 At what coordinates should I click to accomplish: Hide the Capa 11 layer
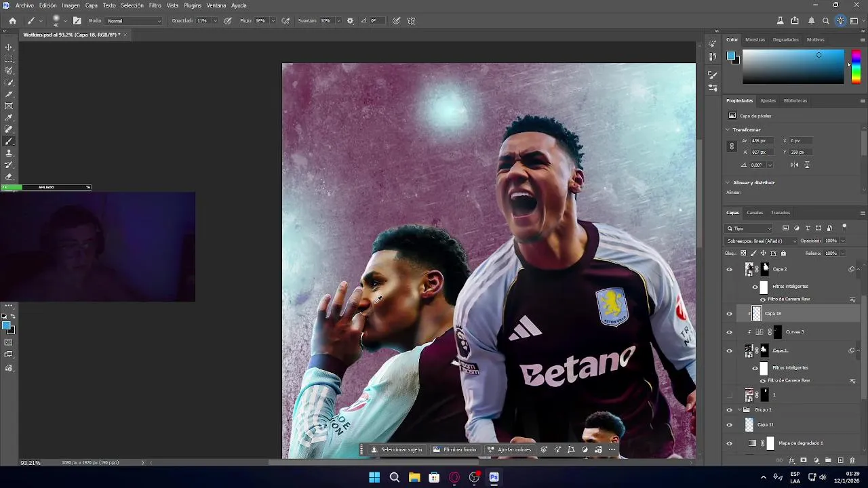point(730,425)
